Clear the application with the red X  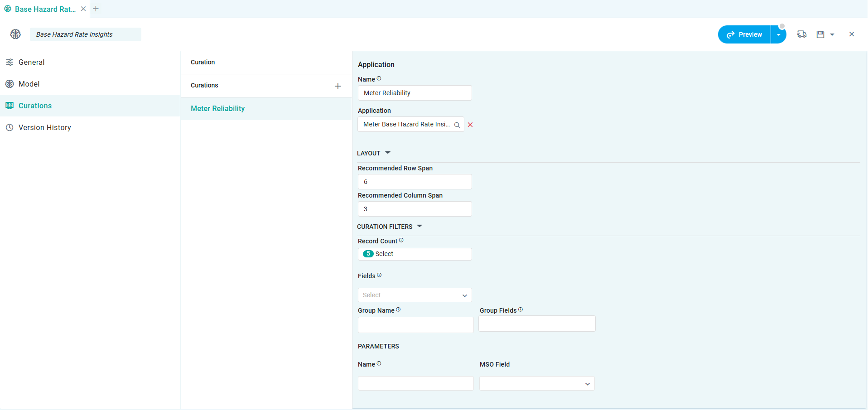tap(470, 125)
